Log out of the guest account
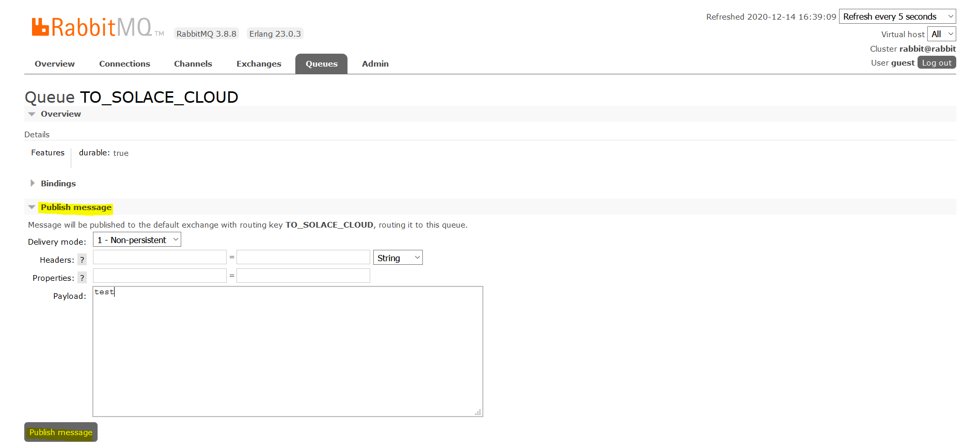This screenshot has height=448, width=980. (x=936, y=63)
